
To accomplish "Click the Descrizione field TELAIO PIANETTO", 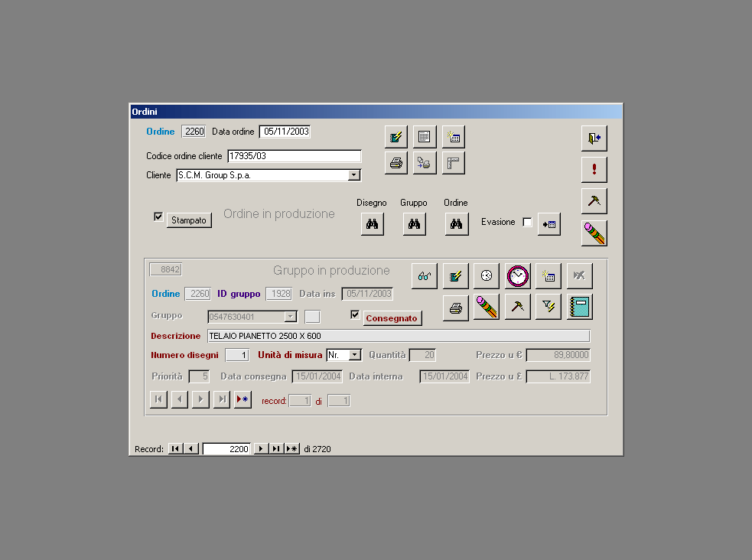I will click(x=399, y=336).
